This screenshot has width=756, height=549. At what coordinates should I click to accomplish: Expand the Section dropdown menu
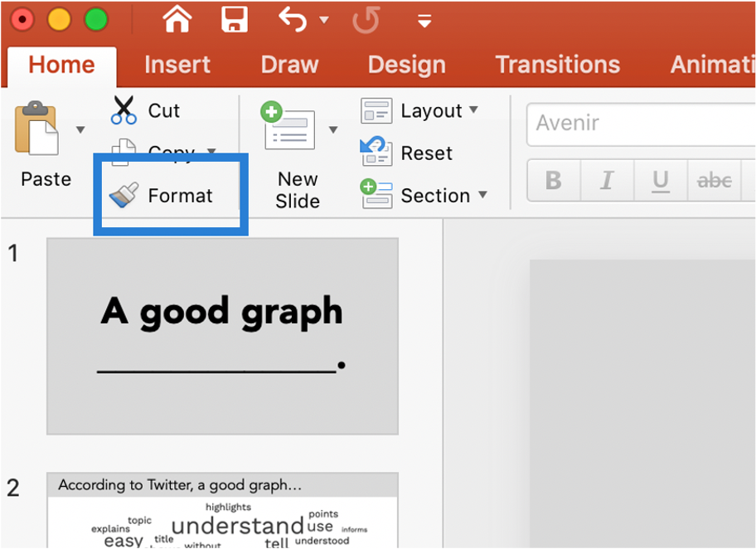[x=482, y=196]
